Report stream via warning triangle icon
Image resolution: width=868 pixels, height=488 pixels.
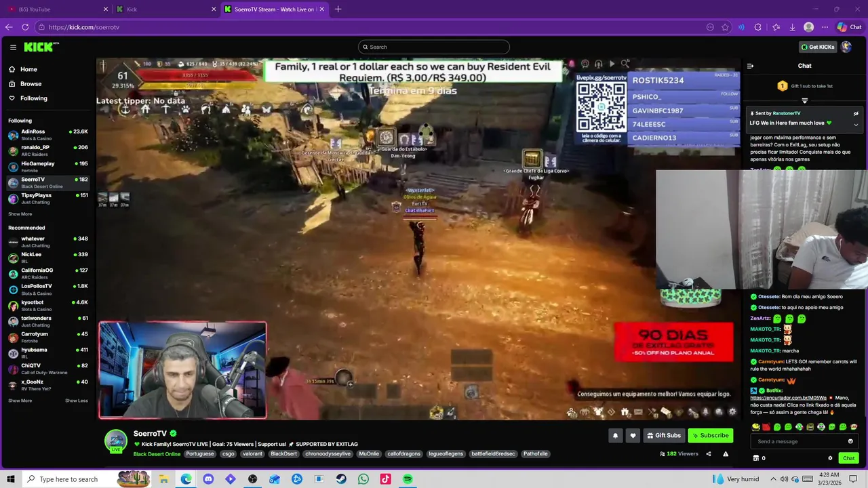726,454
